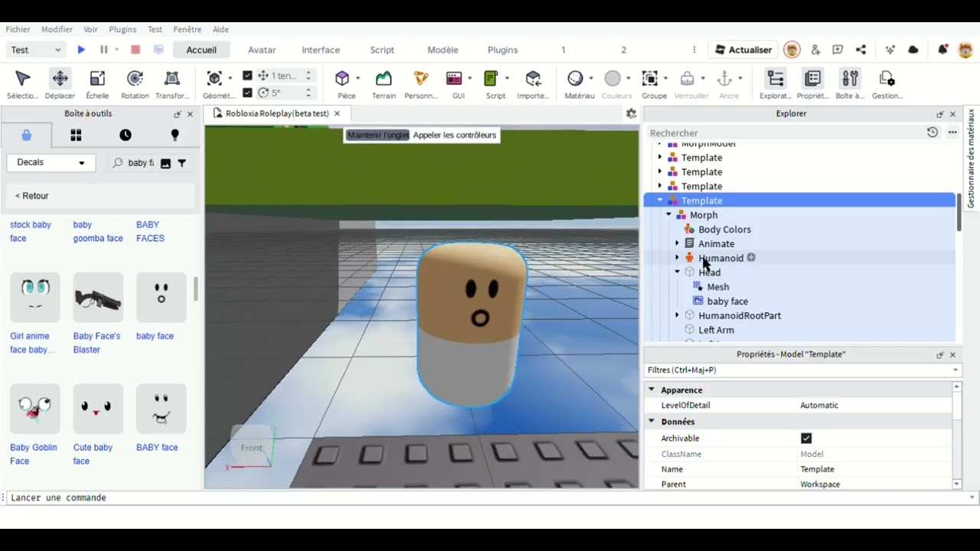
Task: Uncheck the Archivable property
Action: tap(806, 439)
